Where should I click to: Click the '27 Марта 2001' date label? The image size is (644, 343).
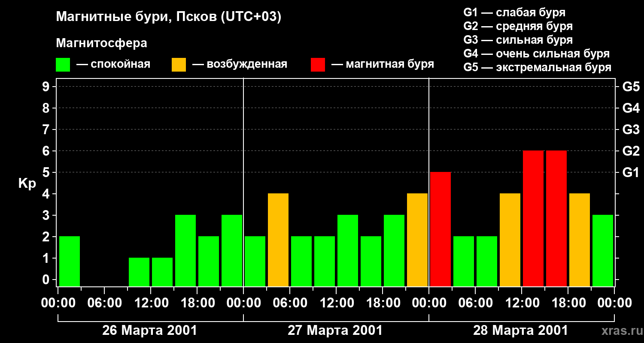pyautogui.click(x=335, y=331)
